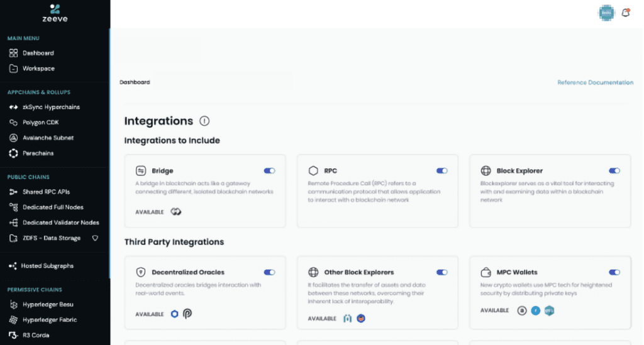Click the Shared RPC APIs icon

pos(14,192)
